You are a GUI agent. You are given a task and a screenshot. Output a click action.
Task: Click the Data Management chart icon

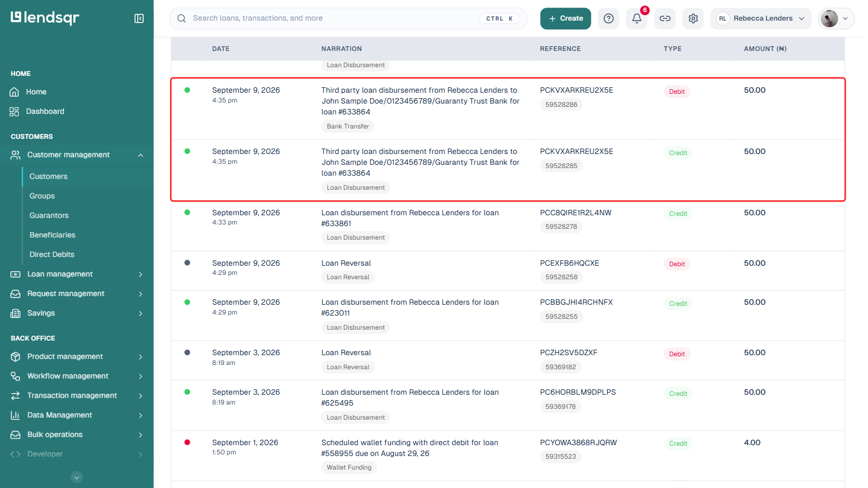point(15,415)
